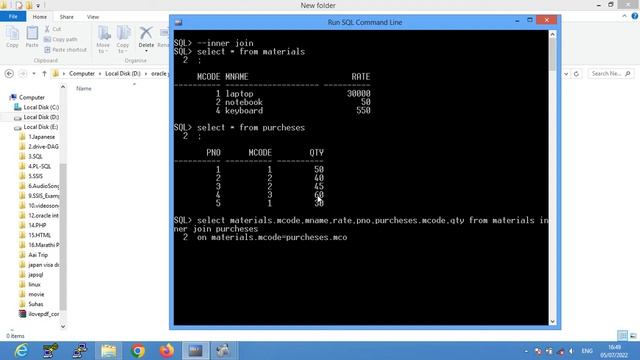The image size is (640, 360).
Task: Click the volume speaker tray icon
Action: click(571, 351)
